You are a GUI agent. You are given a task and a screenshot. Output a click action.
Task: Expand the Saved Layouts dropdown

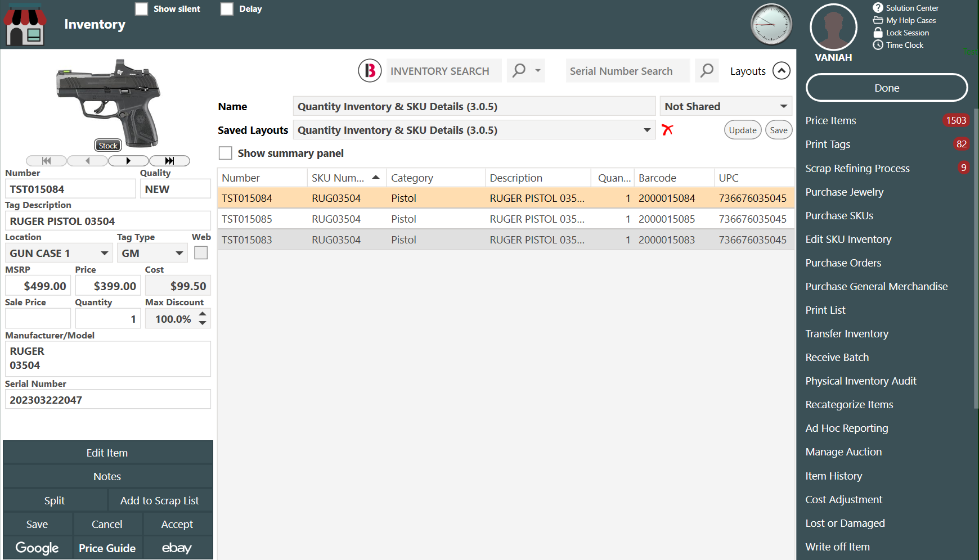(x=647, y=130)
